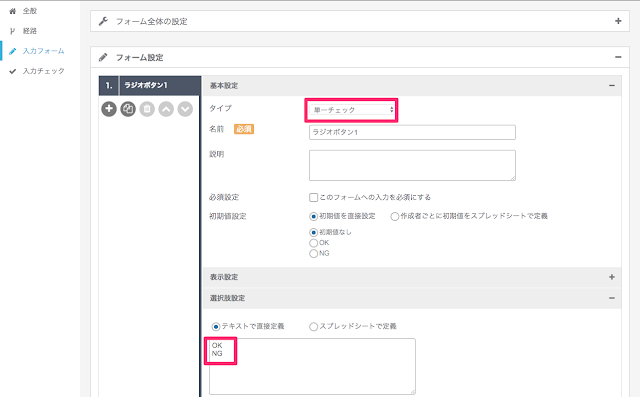Open 全般 home section in sidebar
The height and width of the screenshot is (397, 640).
24,11
